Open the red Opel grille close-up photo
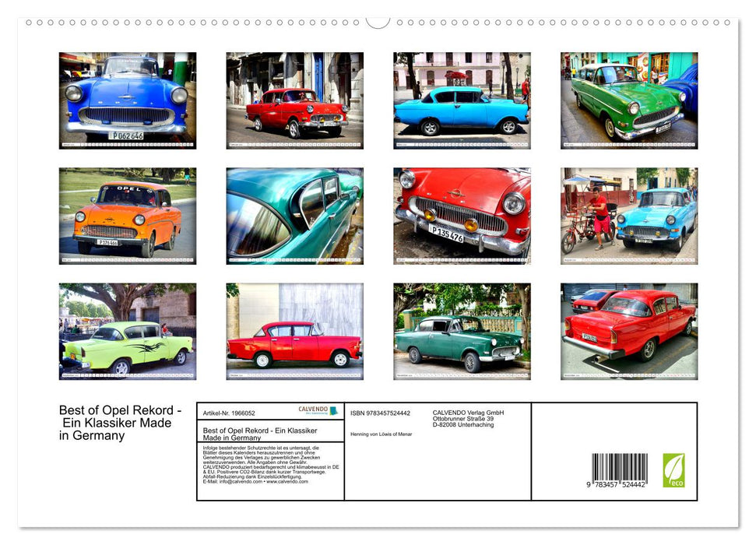The width and height of the screenshot is (756, 545). pyautogui.click(x=462, y=216)
